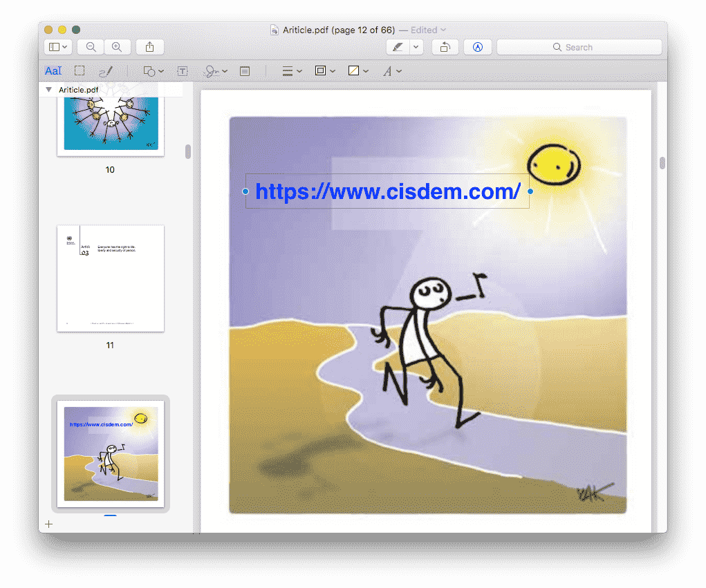Open the Edited title dropdown chevron
This screenshot has width=706, height=588.
point(443,30)
